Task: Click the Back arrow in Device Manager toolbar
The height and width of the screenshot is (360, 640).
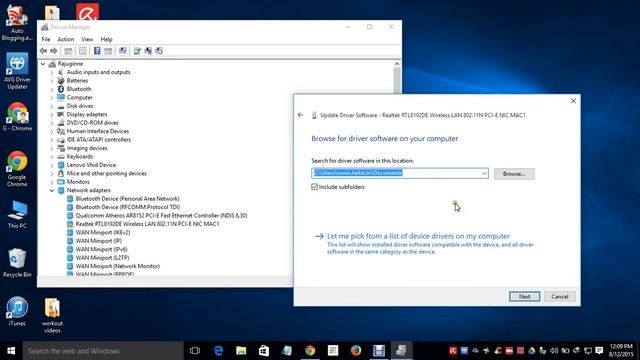Action: pos(43,51)
